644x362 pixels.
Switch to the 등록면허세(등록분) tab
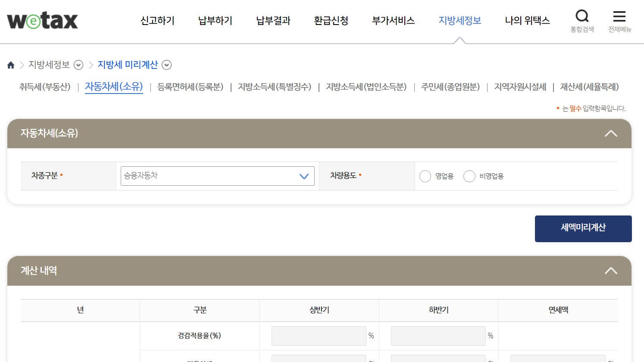tap(190, 87)
